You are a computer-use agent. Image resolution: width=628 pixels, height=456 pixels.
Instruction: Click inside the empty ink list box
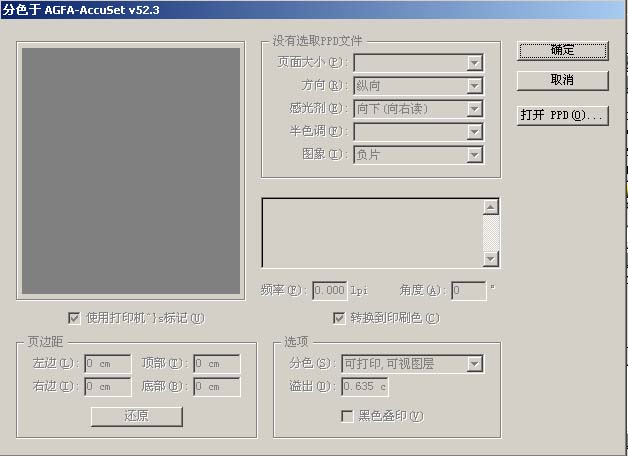point(373,233)
